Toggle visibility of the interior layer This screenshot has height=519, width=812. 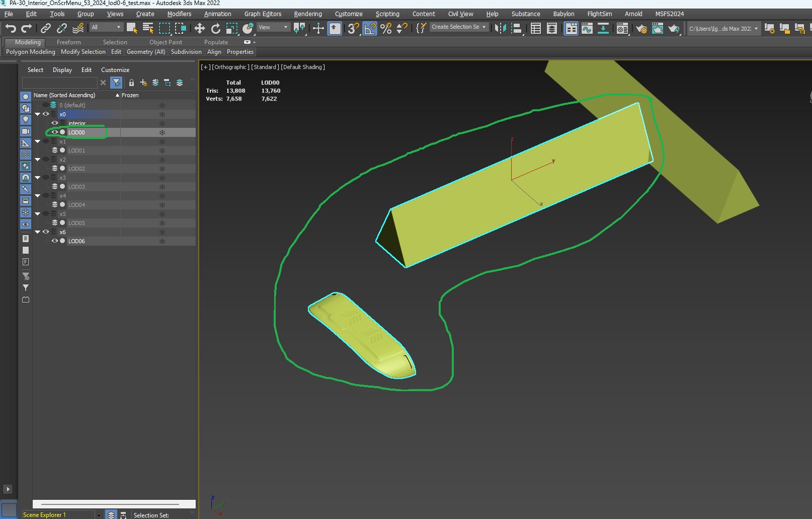[55, 123]
